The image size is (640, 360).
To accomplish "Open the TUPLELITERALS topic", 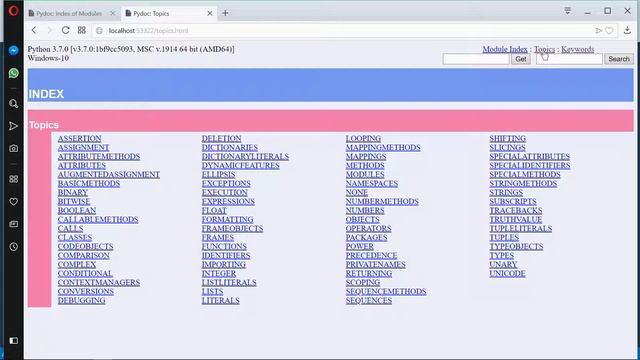I will [521, 229].
